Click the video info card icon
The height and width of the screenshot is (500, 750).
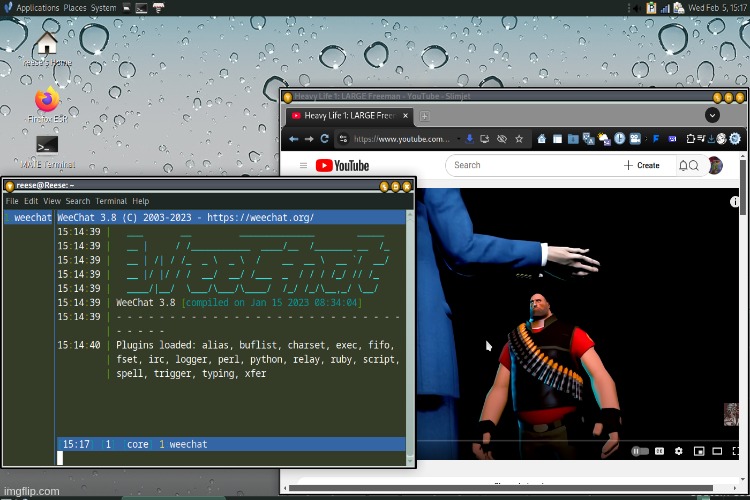(735, 202)
